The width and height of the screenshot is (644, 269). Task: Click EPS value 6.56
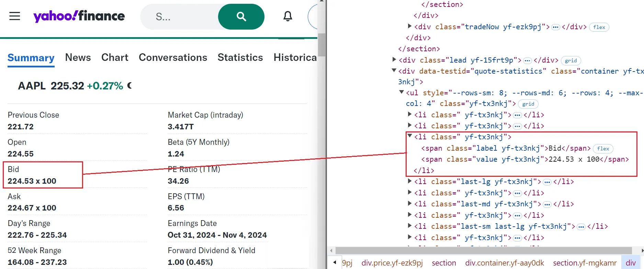176,208
